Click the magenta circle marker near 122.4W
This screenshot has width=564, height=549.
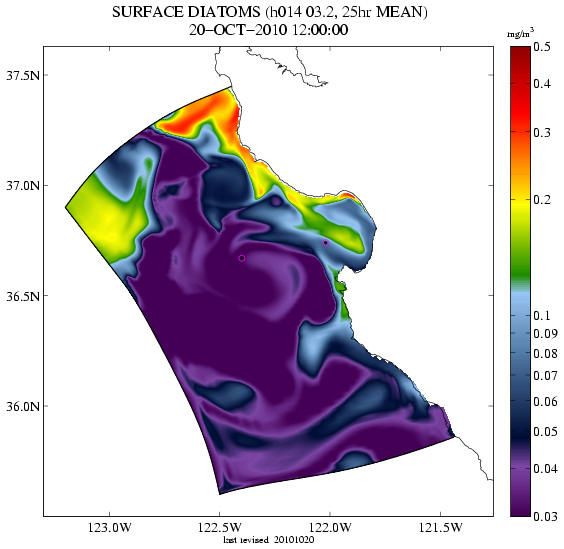[242, 258]
